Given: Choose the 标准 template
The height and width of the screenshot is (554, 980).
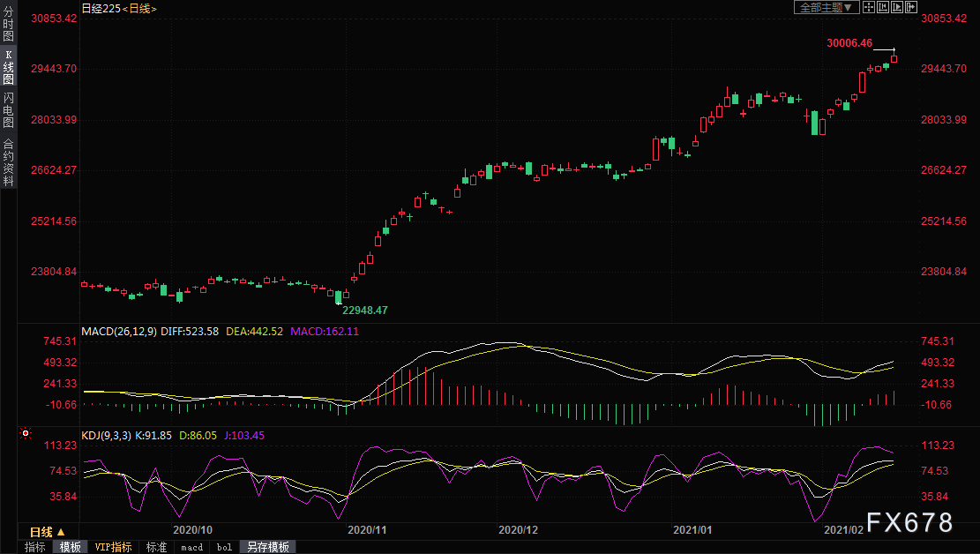Looking at the screenshot, I should tap(156, 547).
